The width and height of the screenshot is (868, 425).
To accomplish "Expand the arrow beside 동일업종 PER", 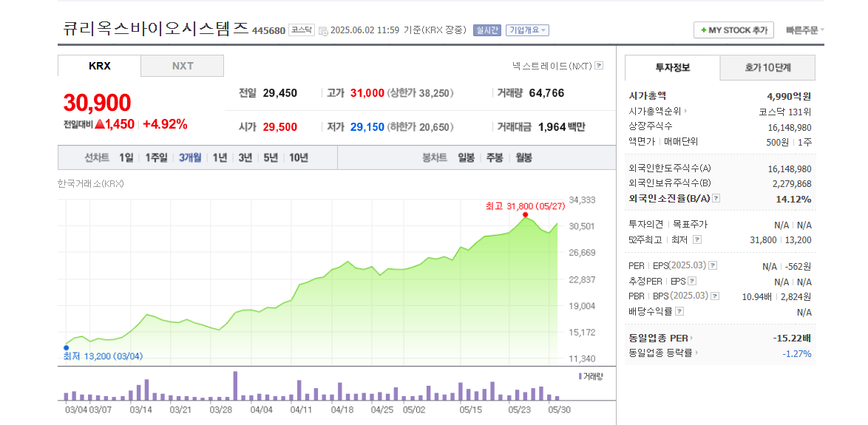I will point(691,338).
